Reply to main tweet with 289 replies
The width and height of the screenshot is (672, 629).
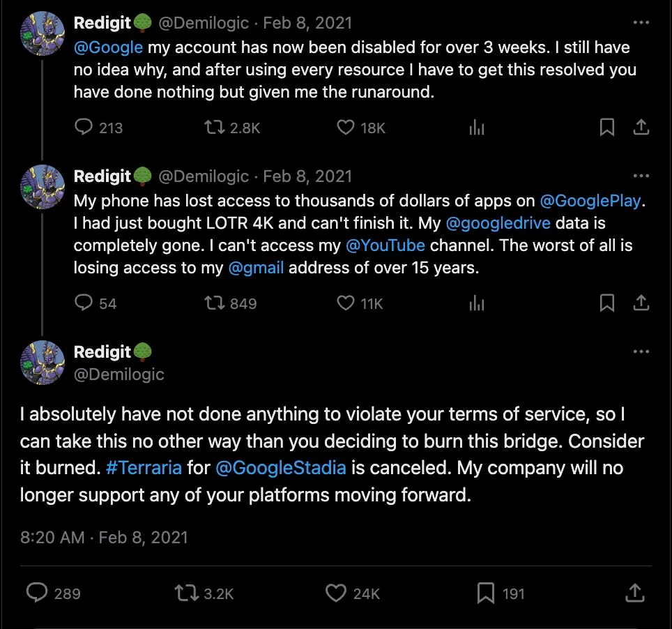37,593
